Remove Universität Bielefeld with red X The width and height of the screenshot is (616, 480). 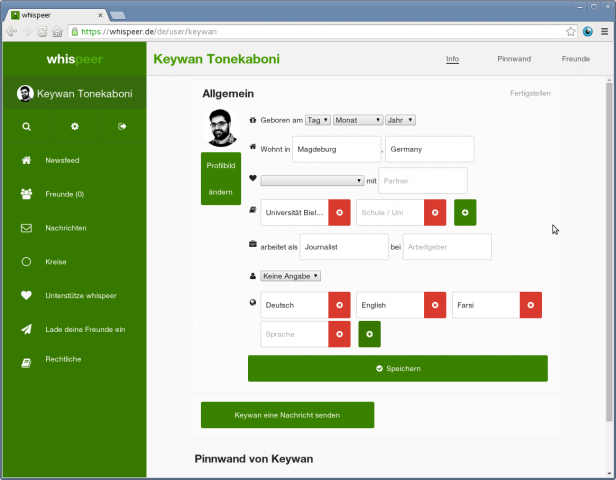339,212
